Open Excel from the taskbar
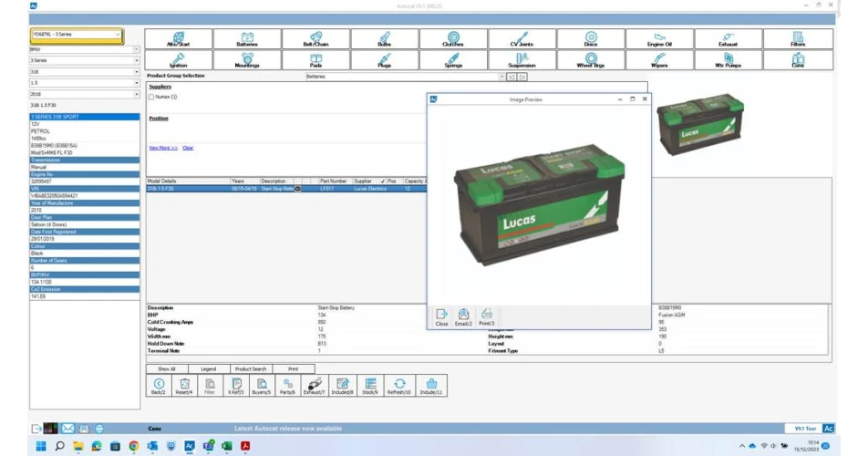Screen dimensions: 868x456 226,446
